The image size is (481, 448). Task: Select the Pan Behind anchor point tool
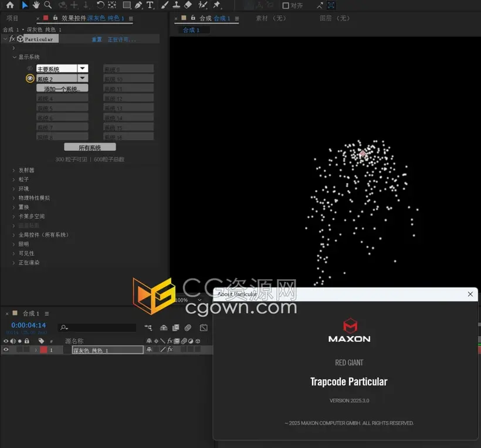112,5
